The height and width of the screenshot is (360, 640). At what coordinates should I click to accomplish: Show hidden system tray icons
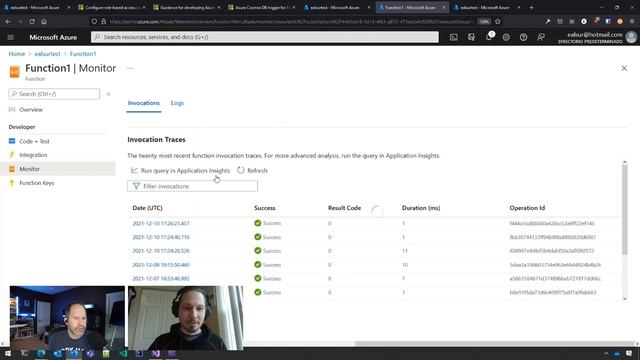click(x=606, y=353)
